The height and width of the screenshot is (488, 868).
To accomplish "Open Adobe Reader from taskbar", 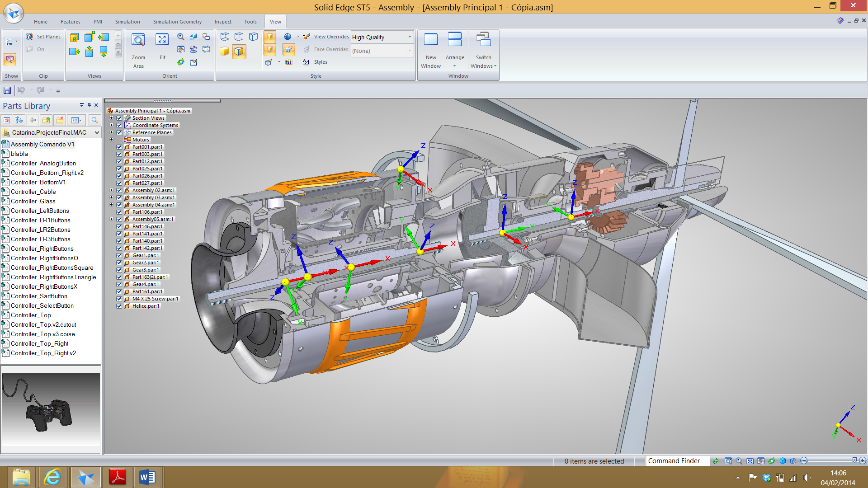I will point(118,477).
